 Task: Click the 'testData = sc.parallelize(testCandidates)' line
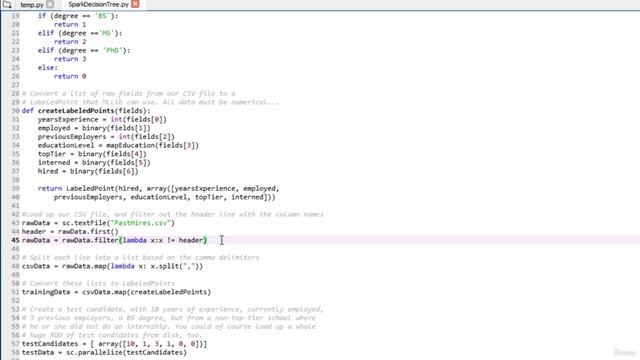coord(104,352)
